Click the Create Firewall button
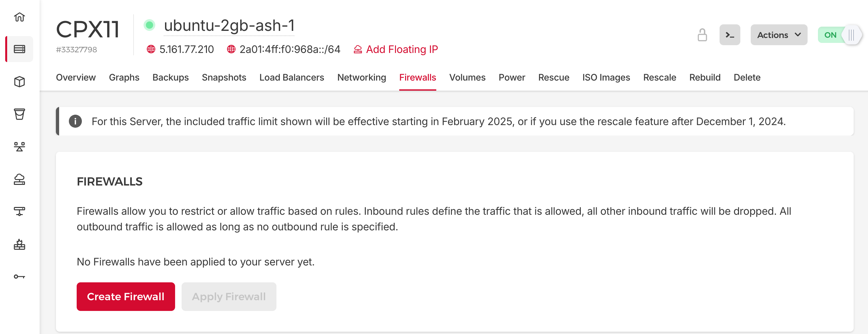Image resolution: width=868 pixels, height=334 pixels. [x=126, y=297]
